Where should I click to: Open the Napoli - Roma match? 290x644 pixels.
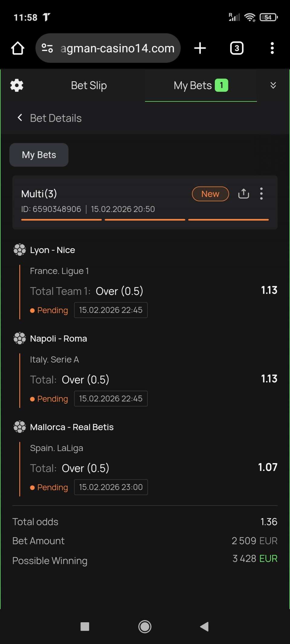59,338
